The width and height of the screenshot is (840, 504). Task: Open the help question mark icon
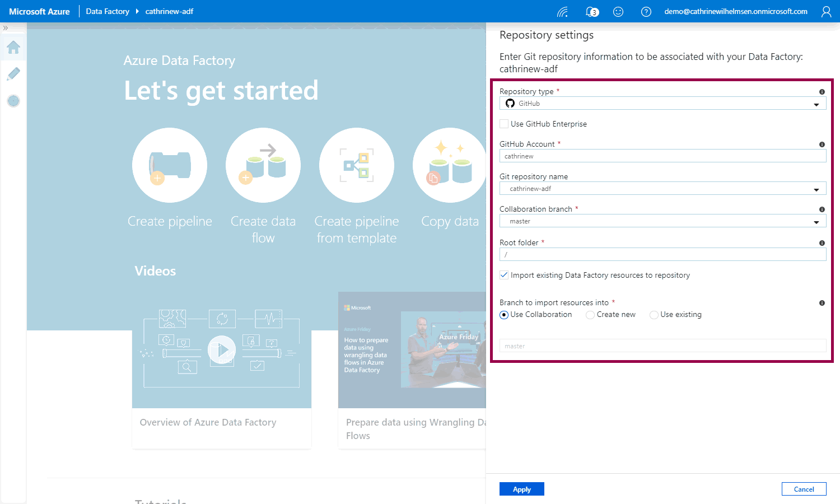click(x=646, y=12)
